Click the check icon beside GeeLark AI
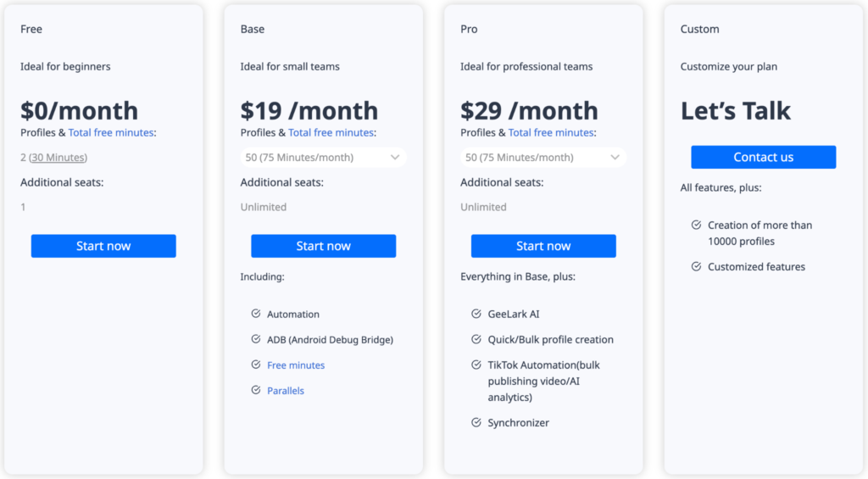Viewport: 868px width, 479px height. click(476, 314)
